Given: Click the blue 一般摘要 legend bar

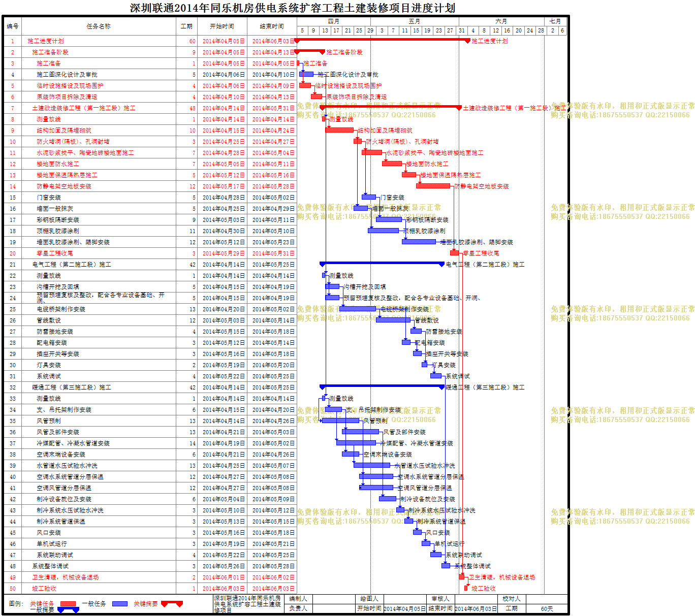Looking at the screenshot, I should 68,610.
